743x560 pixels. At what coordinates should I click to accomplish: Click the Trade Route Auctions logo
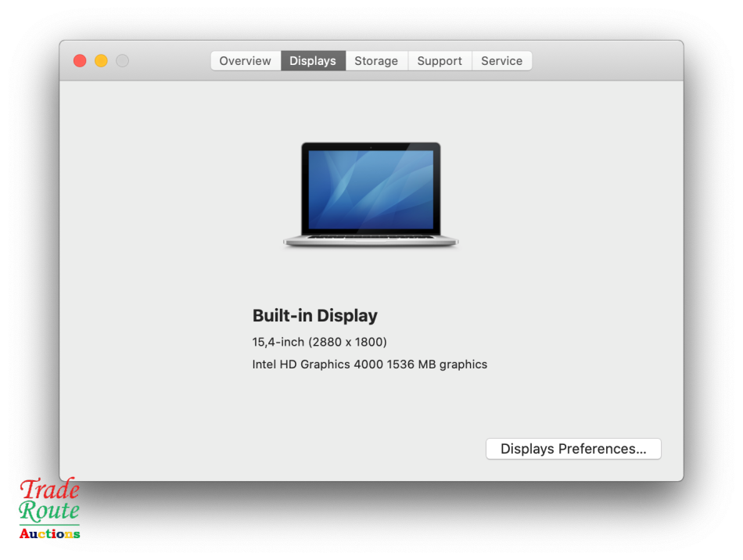click(48, 508)
